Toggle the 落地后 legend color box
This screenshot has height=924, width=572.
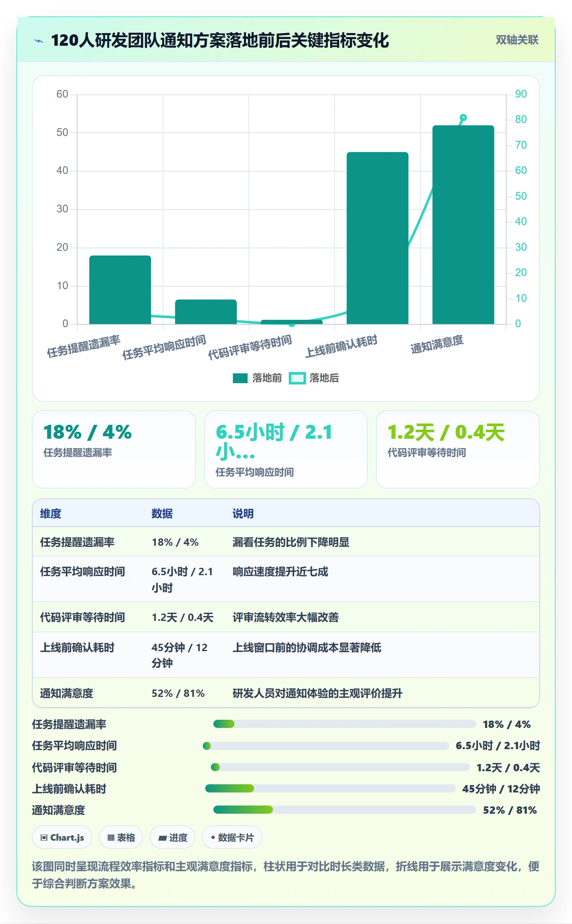click(297, 378)
